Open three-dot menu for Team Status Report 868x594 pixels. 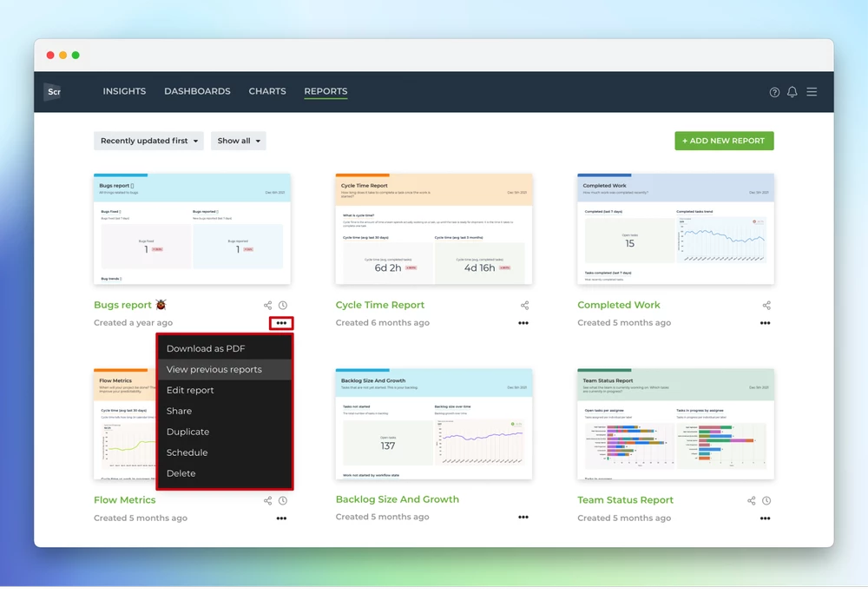tap(765, 518)
